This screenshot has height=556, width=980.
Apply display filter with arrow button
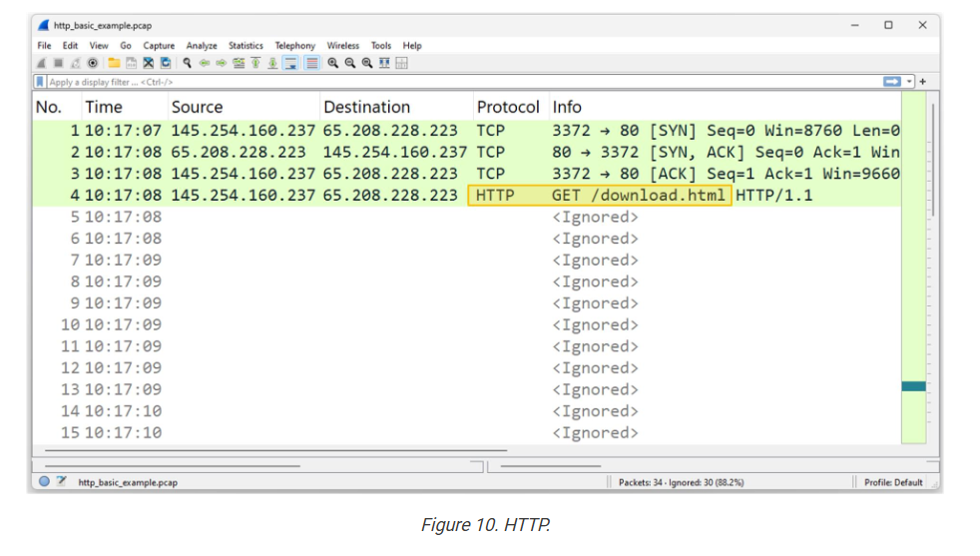[x=892, y=82]
